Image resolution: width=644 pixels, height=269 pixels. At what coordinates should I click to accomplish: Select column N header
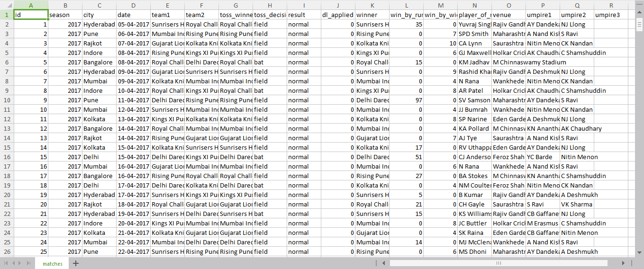click(x=474, y=5)
